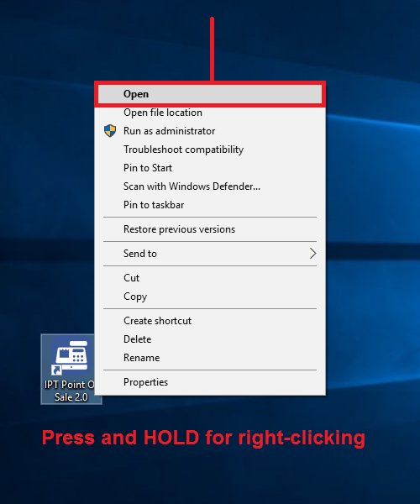Select the IPT Point Of Sale 2.0 desktop icon
The image size is (420, 504).
[69, 369]
